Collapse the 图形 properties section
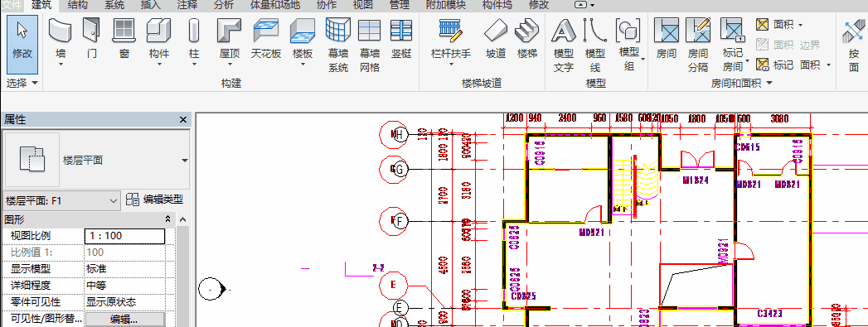 pyautogui.click(x=167, y=219)
